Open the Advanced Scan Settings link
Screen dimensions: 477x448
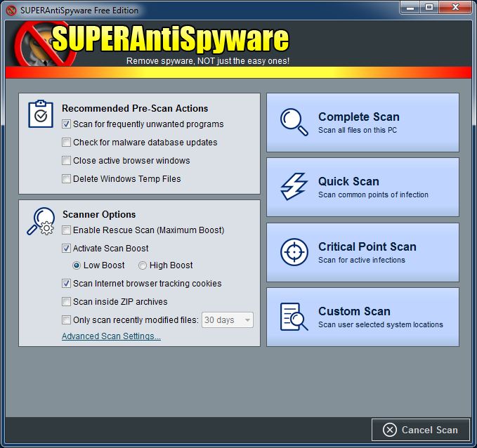[111, 336]
